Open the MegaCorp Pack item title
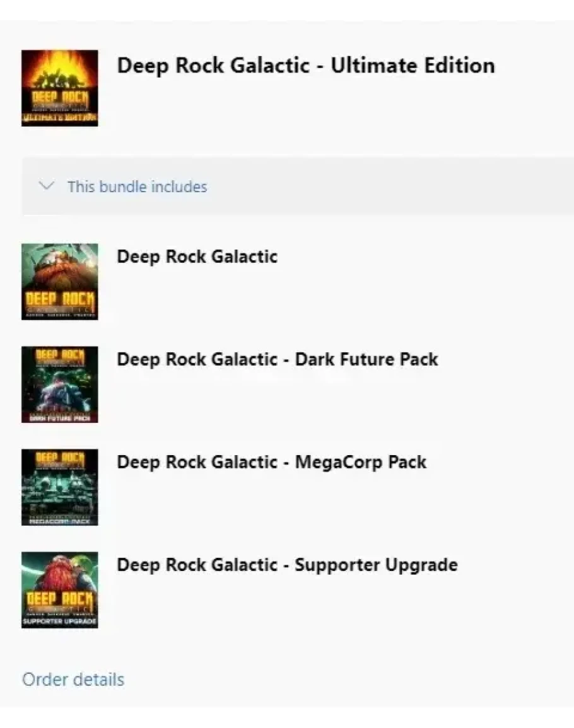 click(271, 462)
